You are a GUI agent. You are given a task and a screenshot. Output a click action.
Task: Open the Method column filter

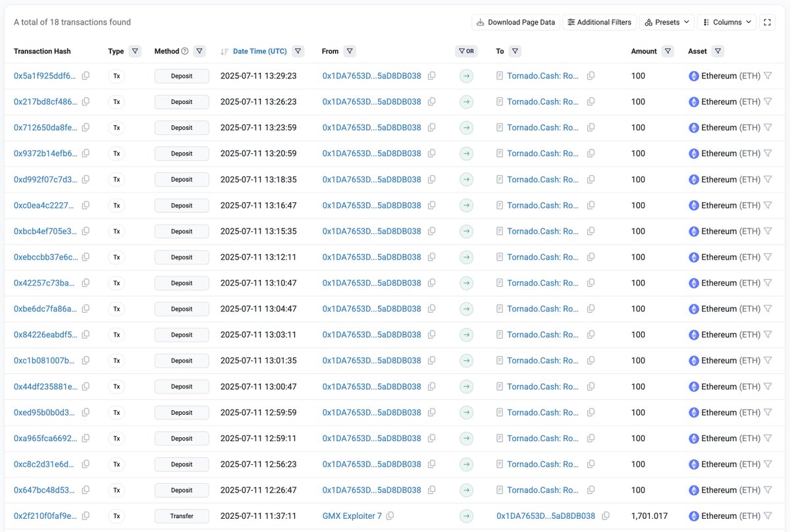click(x=199, y=51)
